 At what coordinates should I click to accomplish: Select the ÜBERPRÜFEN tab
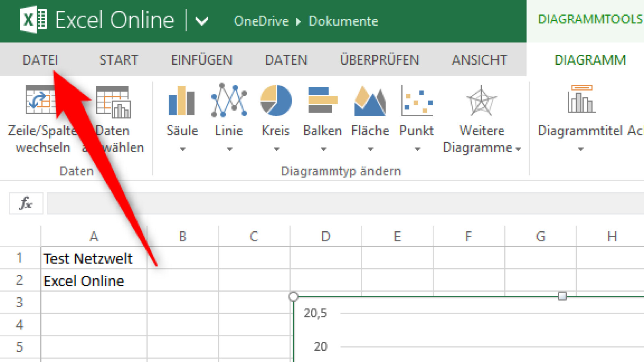point(380,60)
